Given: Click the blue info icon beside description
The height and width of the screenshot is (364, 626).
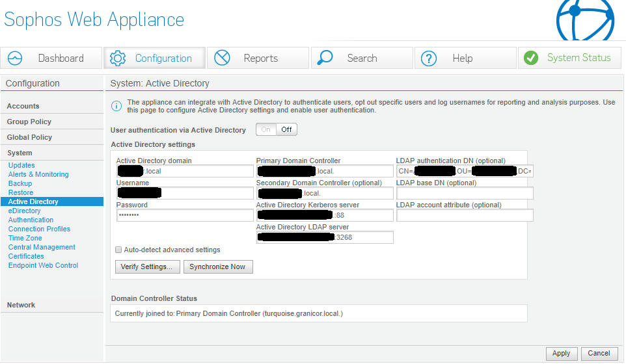Looking at the screenshot, I should pyautogui.click(x=116, y=106).
